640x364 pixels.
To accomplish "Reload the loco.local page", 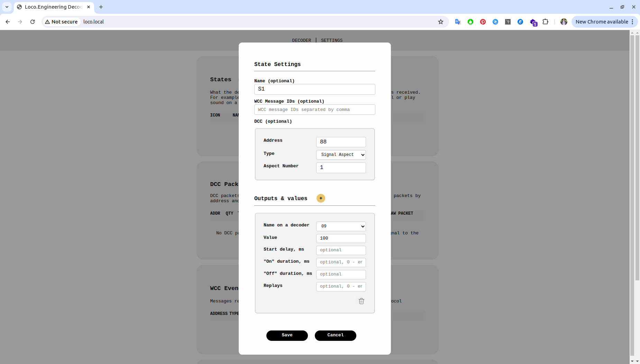I will tap(33, 22).
